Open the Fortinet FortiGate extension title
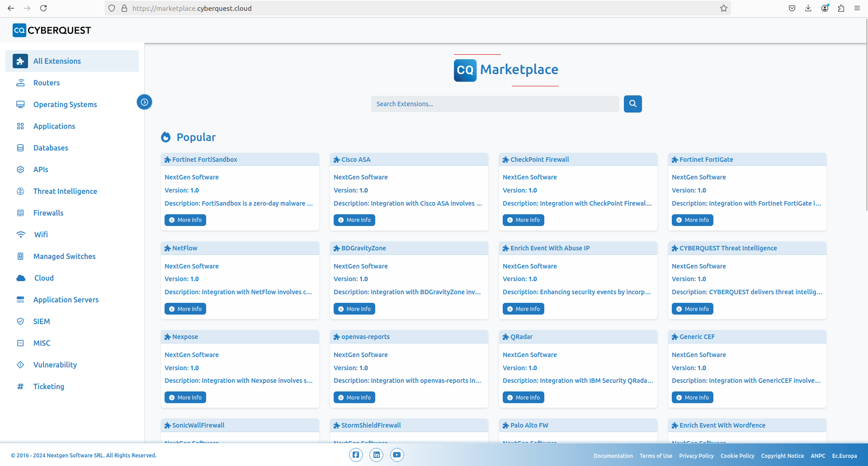 click(706, 160)
